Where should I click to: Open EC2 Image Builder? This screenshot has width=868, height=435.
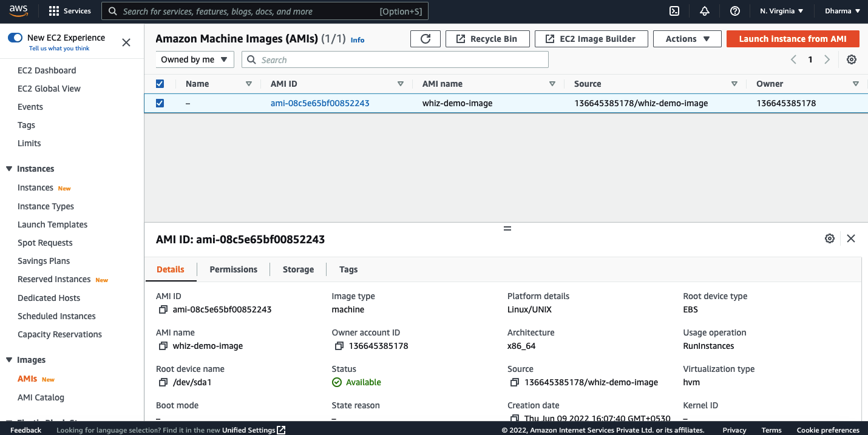(x=591, y=39)
